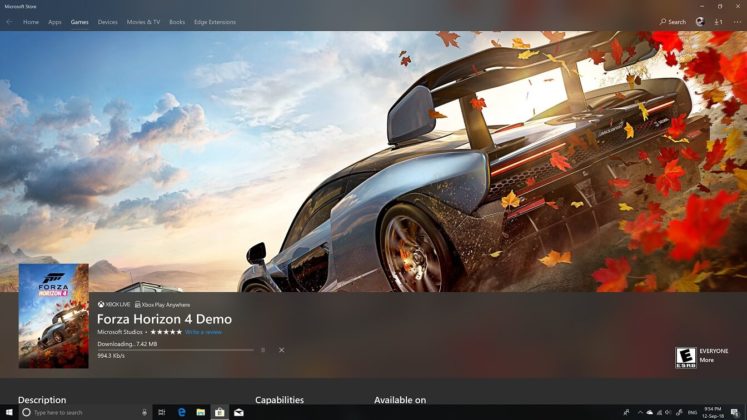
Task: Open the Mail app from taskbar
Action: (x=239, y=412)
